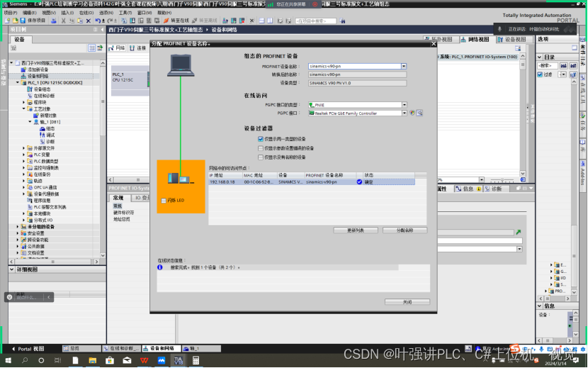Click Windows Start button on taskbar

click(8, 360)
